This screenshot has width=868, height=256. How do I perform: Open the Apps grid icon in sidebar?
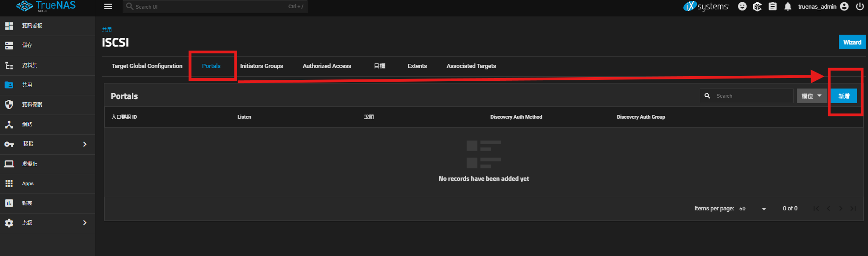pos(9,183)
